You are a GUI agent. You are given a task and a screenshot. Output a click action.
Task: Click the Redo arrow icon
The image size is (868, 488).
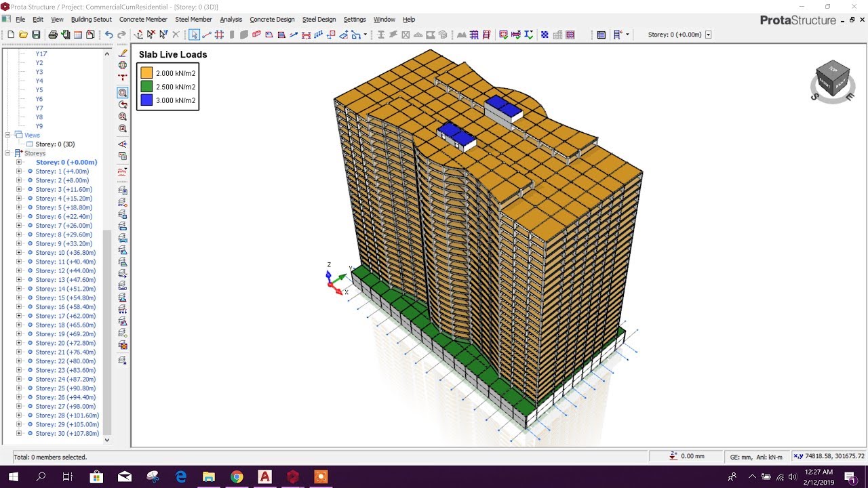click(x=120, y=34)
